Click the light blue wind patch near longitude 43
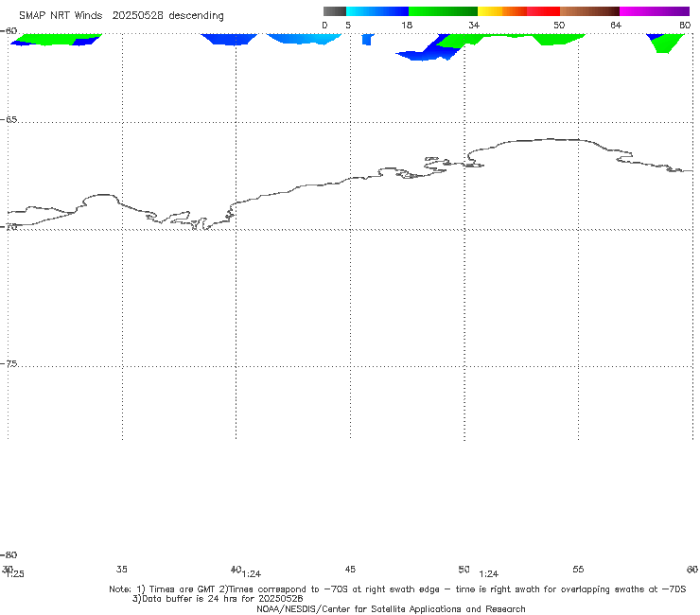The image size is (700, 615). point(305,39)
